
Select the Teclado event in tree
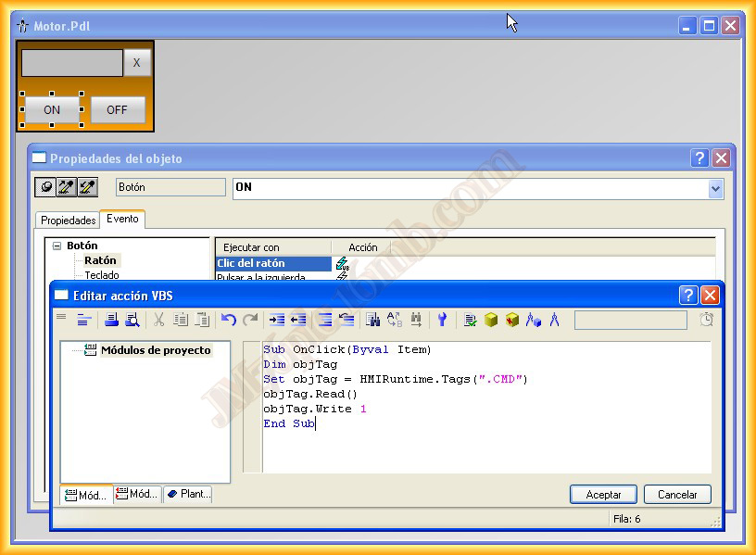coord(102,275)
